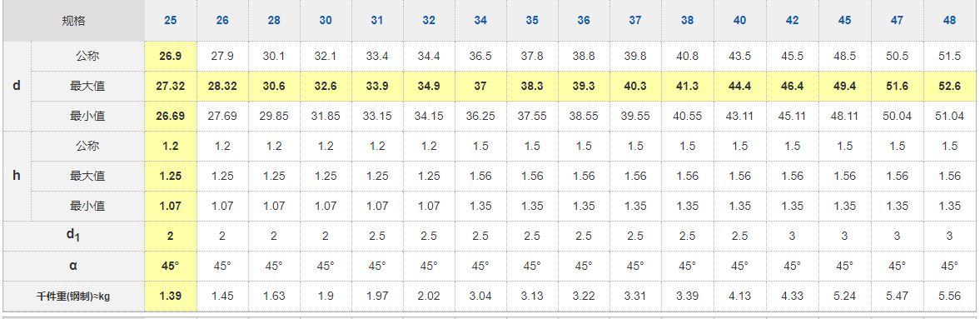Viewport: 980px width, 319px height.
Task: Select the size 45 header link
Action: pos(844,21)
